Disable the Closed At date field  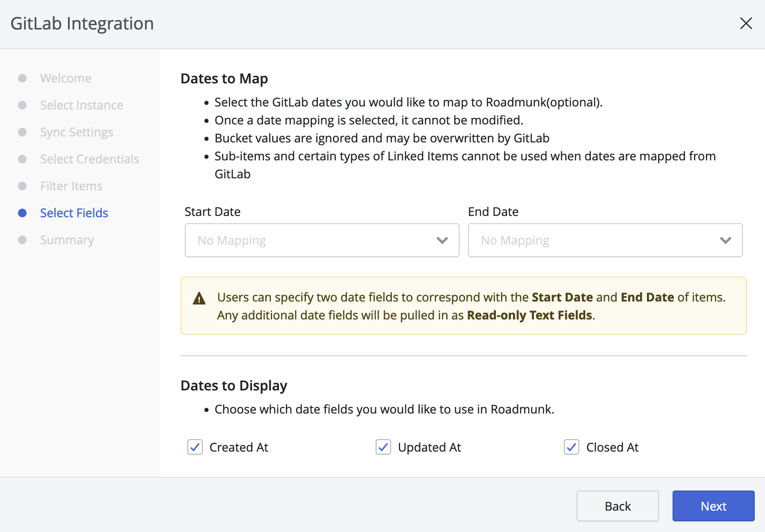(572, 447)
